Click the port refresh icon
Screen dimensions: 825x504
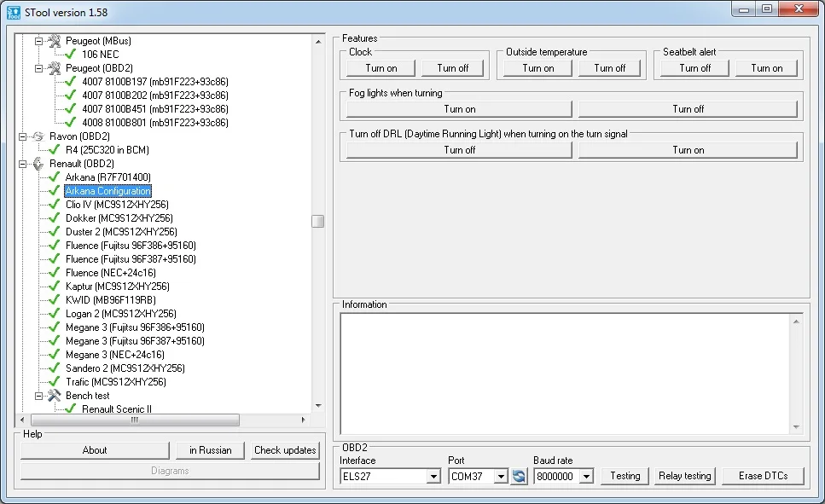[x=519, y=476]
